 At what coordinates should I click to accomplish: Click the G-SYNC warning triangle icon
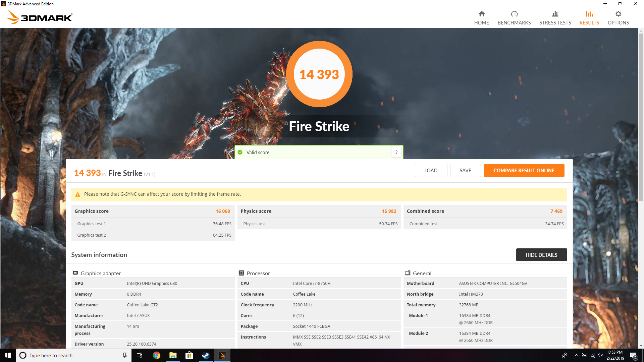pos(78,194)
